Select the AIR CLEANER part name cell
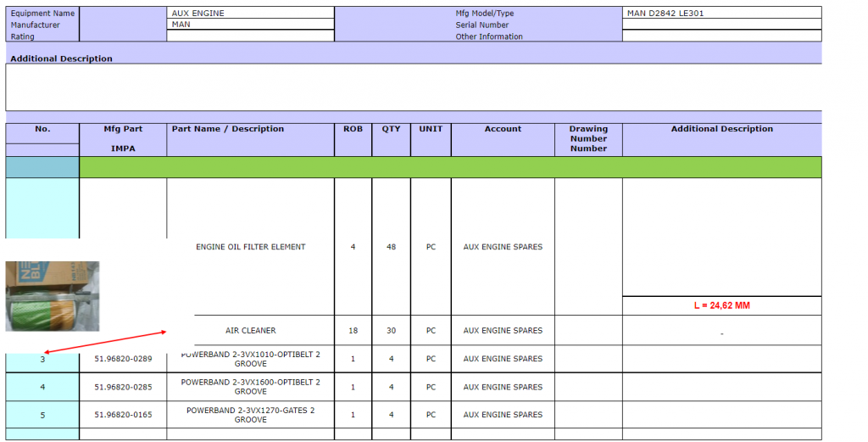 tap(250, 330)
